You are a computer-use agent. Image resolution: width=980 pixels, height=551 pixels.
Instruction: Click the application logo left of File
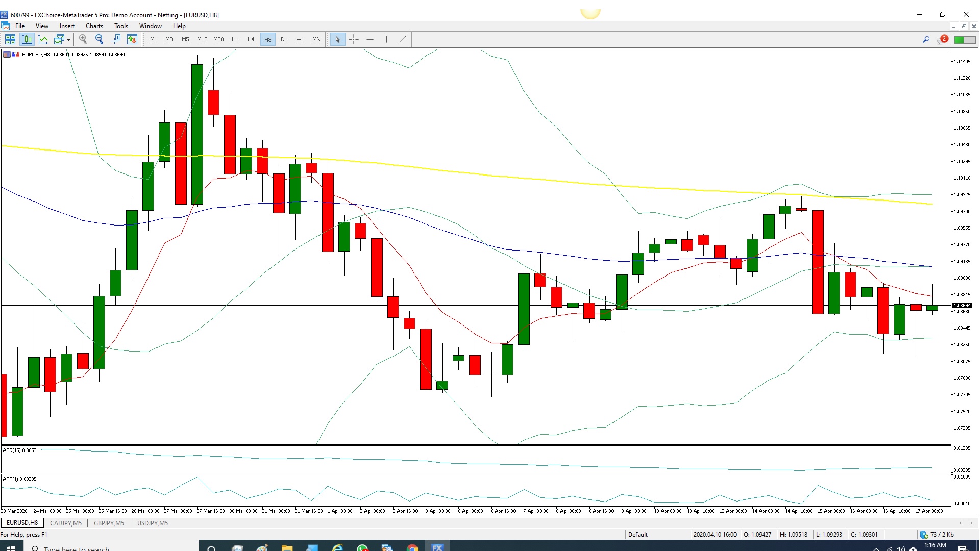[6, 26]
